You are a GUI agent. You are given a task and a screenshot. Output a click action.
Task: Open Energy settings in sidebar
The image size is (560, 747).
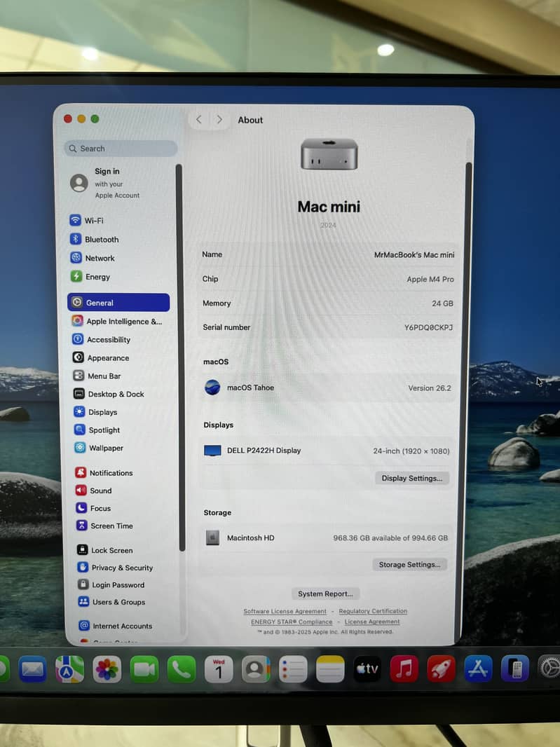90,276
